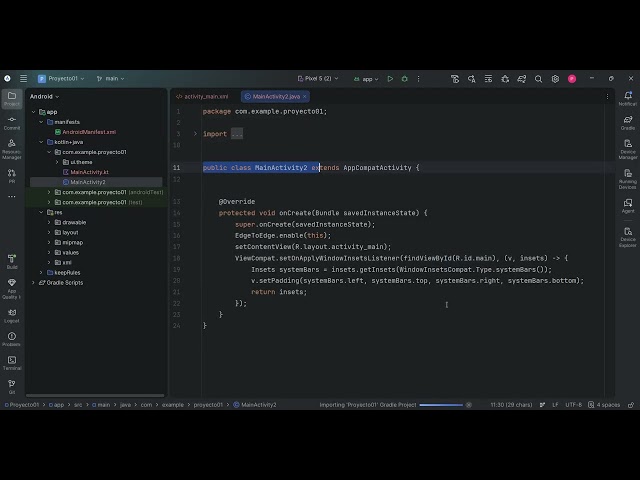640x480 pixels.
Task: Open IDE settings gear
Action: click(555, 79)
